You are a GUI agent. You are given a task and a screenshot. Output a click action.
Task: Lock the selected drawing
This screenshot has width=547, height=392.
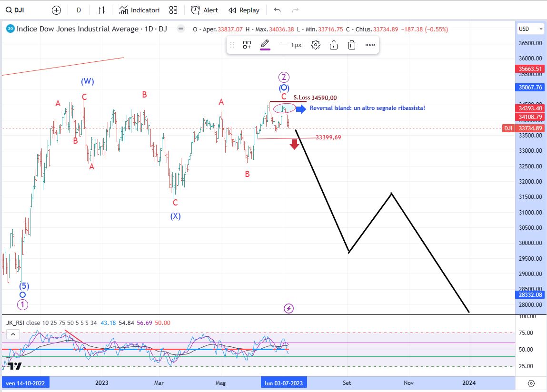click(x=334, y=45)
